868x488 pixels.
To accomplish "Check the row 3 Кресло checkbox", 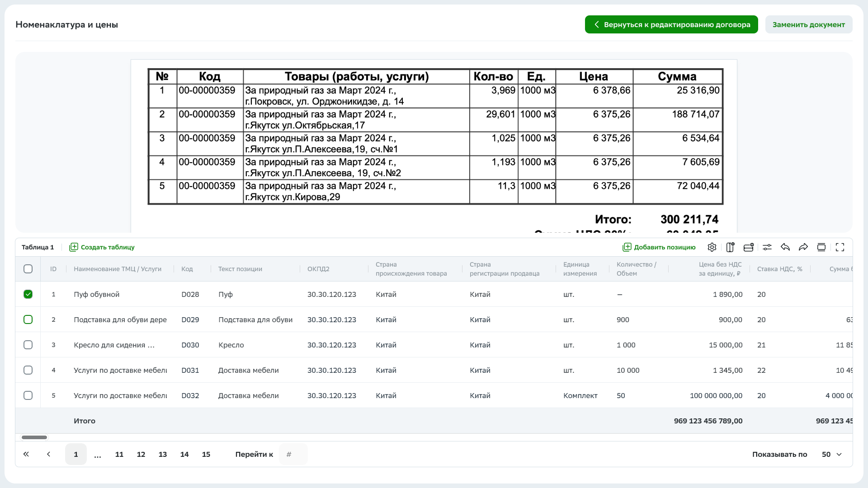I will [x=28, y=345].
